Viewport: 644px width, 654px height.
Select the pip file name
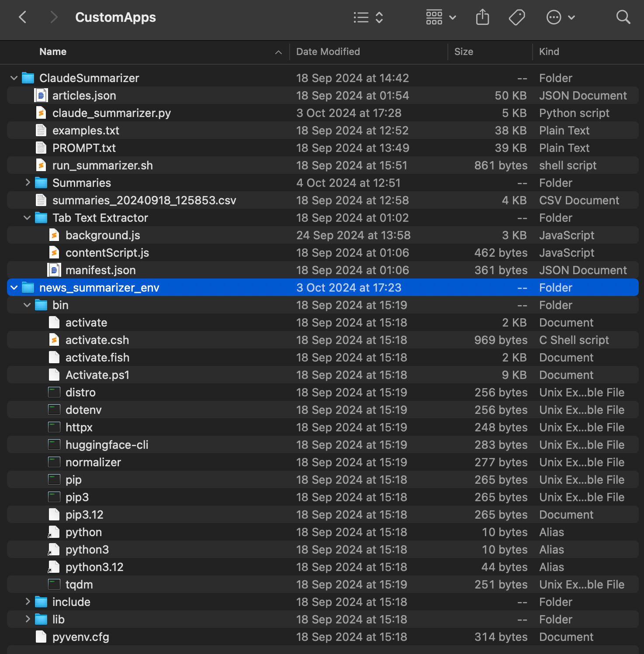[x=73, y=480]
